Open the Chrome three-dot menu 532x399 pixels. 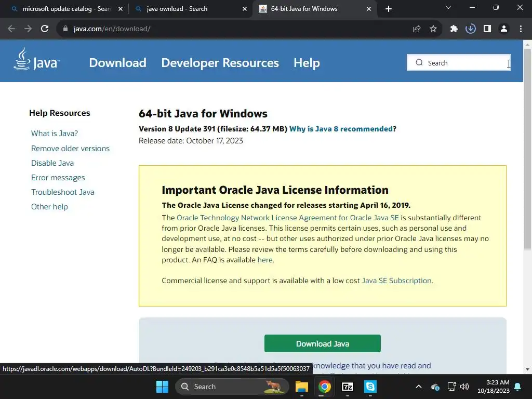521,29
